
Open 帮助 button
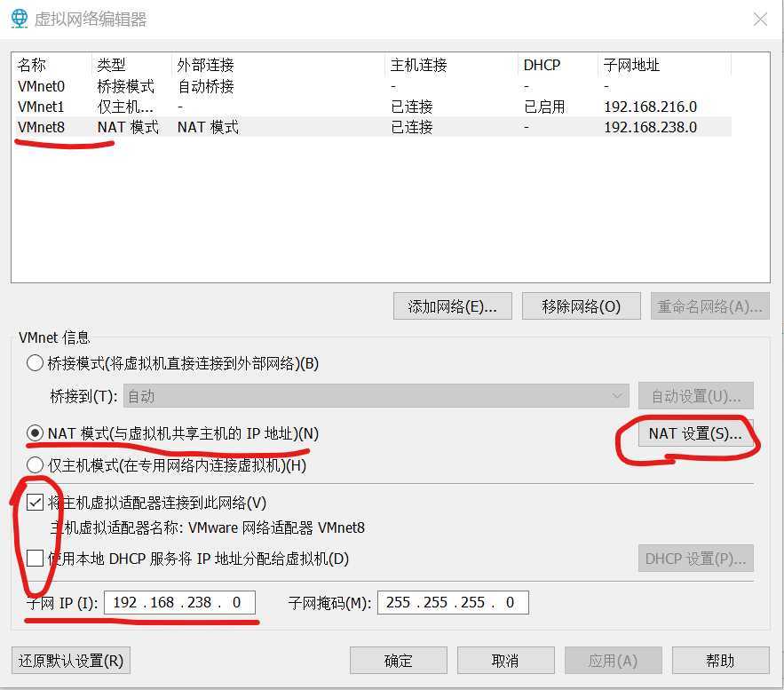(x=720, y=661)
